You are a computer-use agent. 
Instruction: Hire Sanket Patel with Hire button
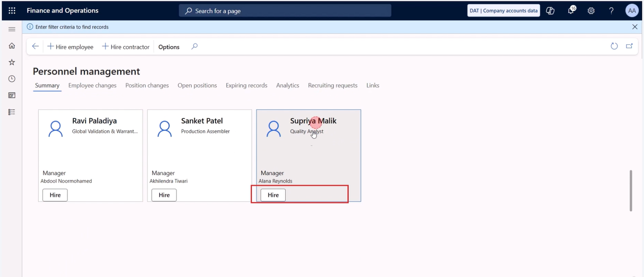164,195
